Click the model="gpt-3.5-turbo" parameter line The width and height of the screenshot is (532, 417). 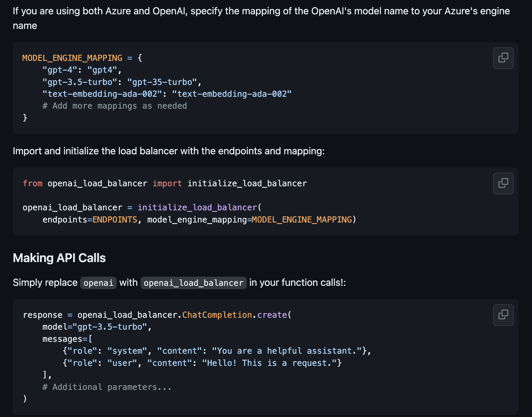coord(97,327)
